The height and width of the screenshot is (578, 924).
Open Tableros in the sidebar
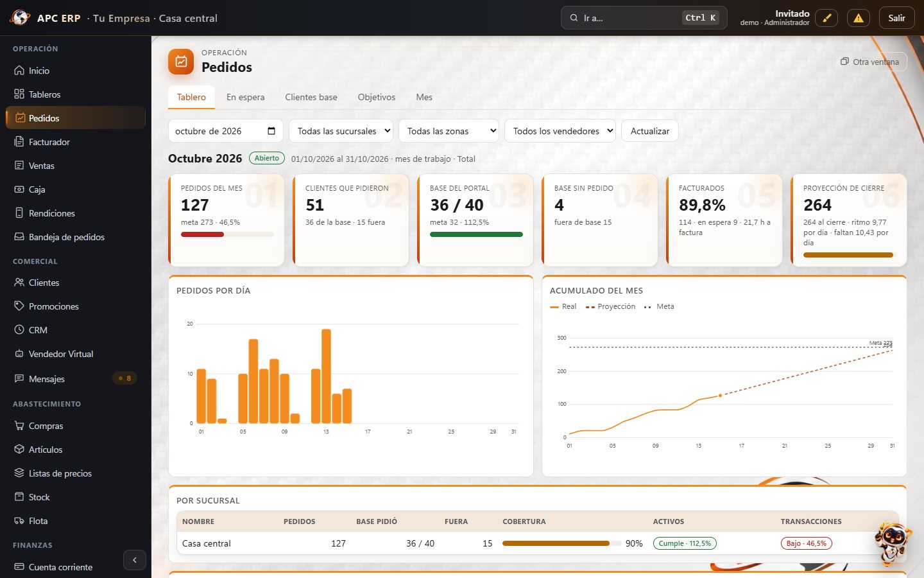pyautogui.click(x=76, y=94)
